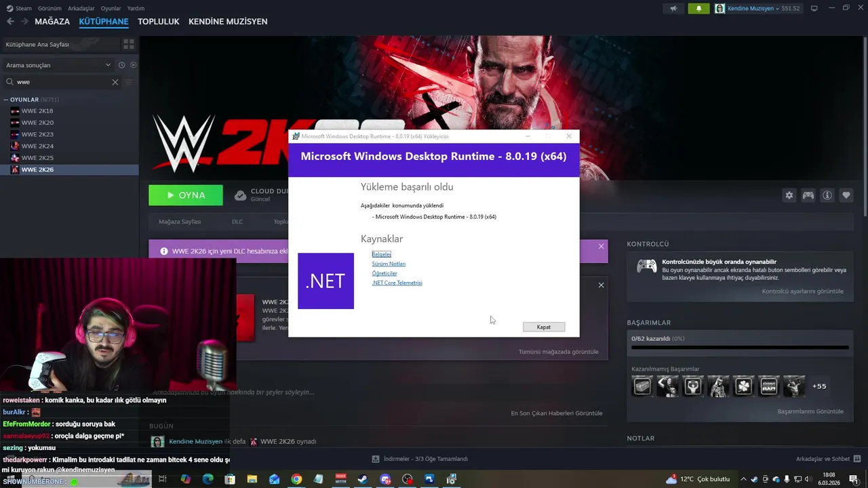
Task: Open Task View on the taskbar
Action: [x=163, y=479]
